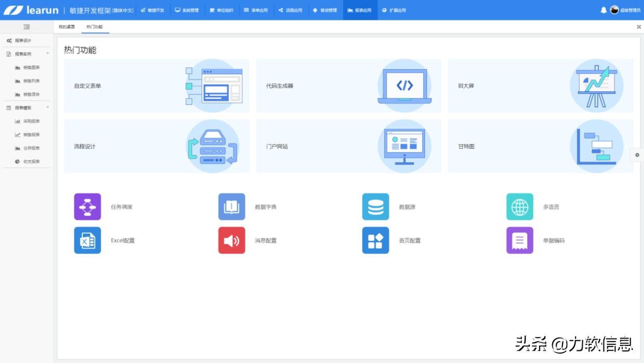The image size is (644, 363).
Task: Click the user avatar in the header
Action: coord(614,10)
